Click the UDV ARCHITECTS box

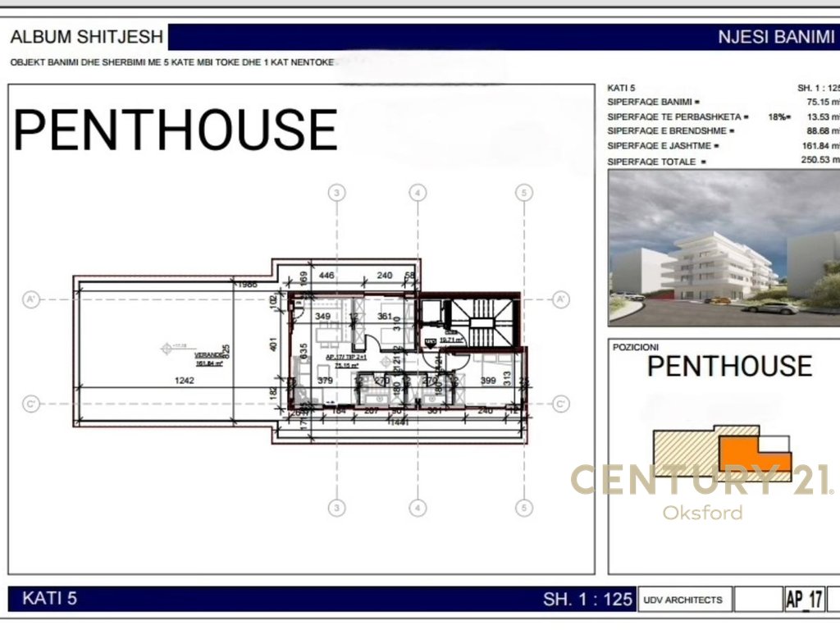coord(683,600)
